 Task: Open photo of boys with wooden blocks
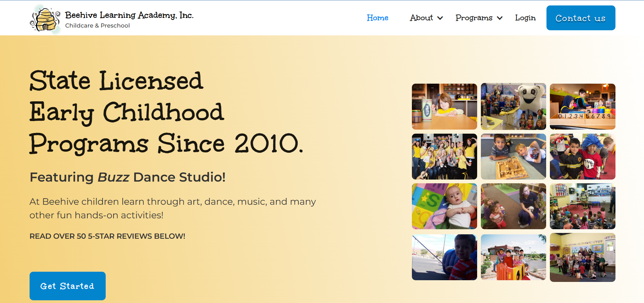coord(514,156)
